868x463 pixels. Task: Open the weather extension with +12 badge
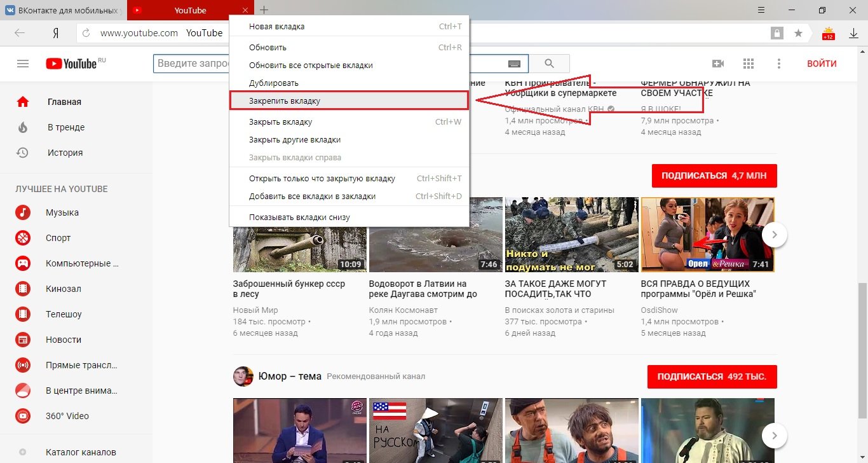tap(829, 33)
